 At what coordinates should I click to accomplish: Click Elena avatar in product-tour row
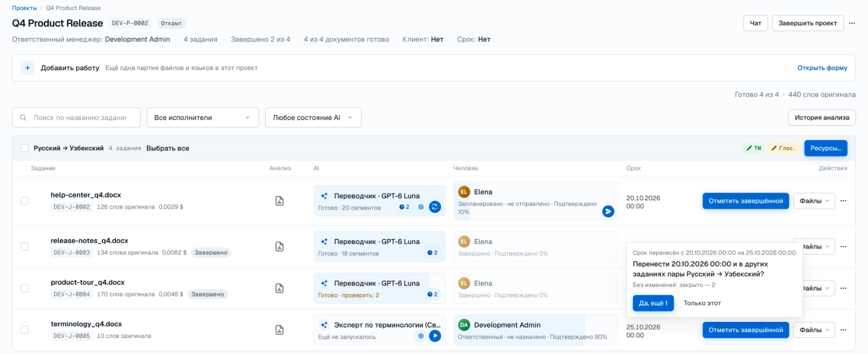click(x=464, y=283)
